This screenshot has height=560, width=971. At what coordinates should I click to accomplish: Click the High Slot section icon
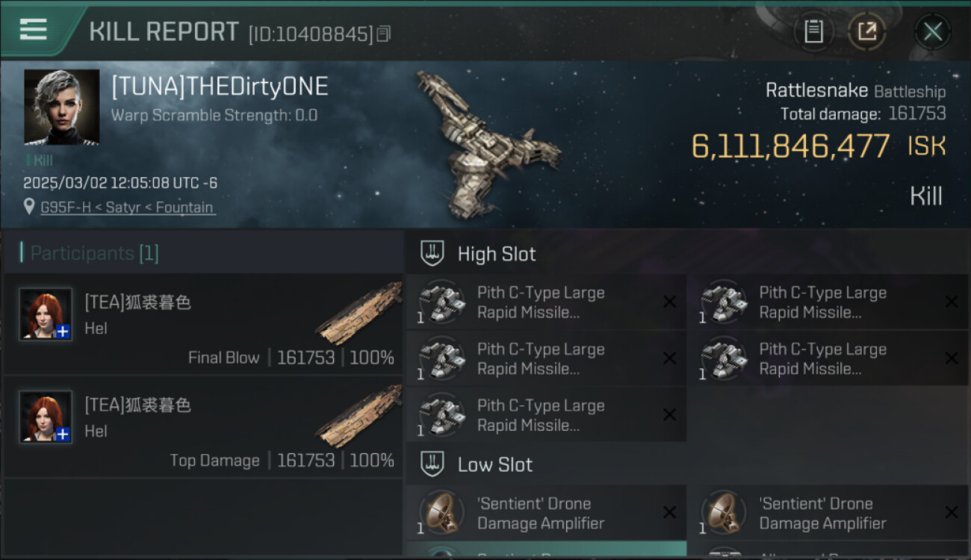[x=432, y=254]
